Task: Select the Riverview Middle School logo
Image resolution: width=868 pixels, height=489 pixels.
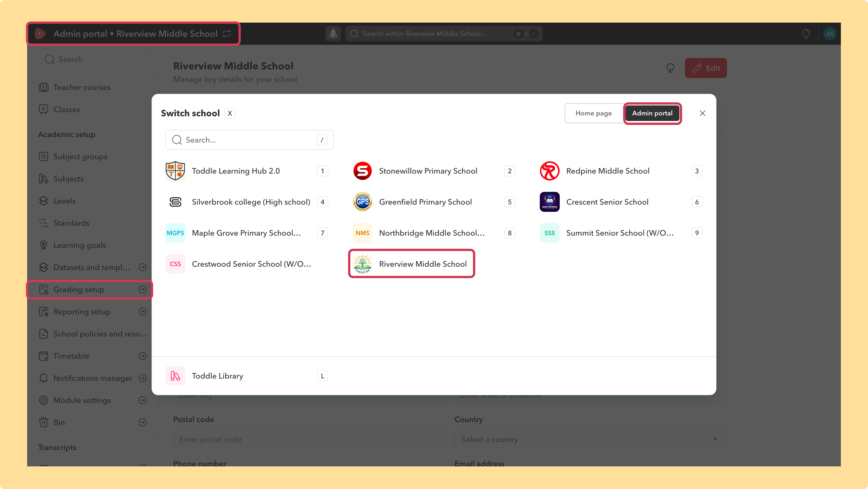Action: (x=363, y=264)
